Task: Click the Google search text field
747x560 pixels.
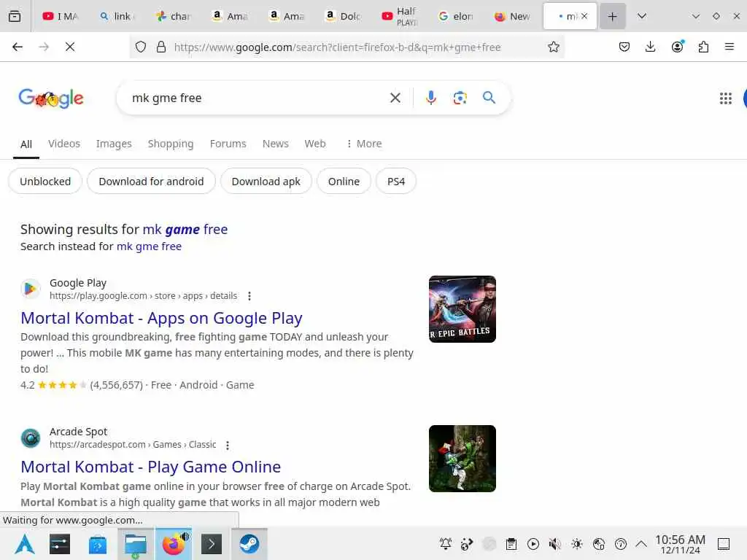Action: pos(258,98)
